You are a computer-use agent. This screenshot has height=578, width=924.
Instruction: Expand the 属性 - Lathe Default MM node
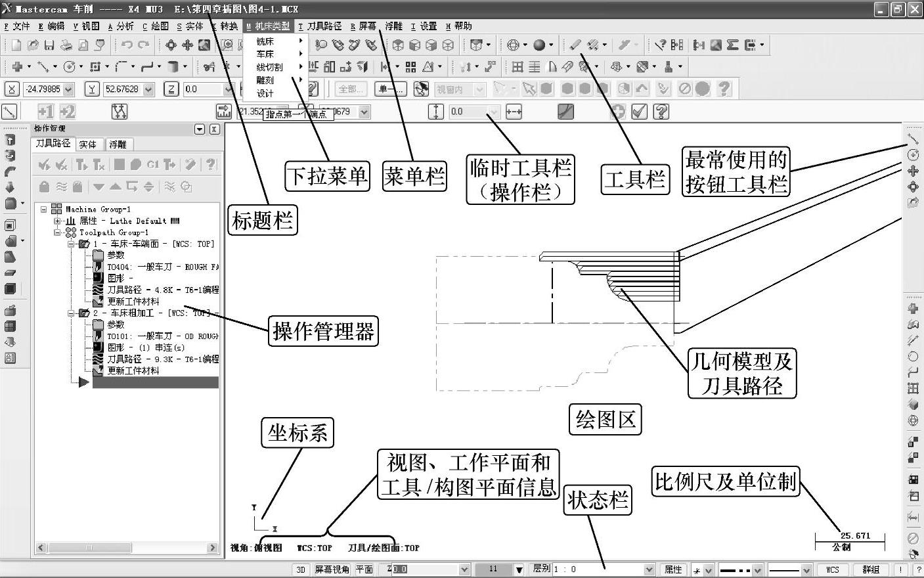(x=58, y=221)
